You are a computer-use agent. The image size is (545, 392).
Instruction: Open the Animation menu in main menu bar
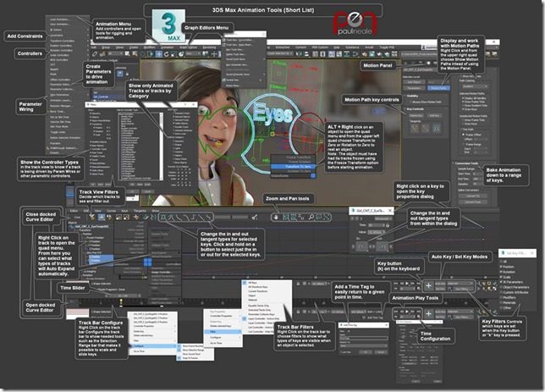tap(167, 47)
